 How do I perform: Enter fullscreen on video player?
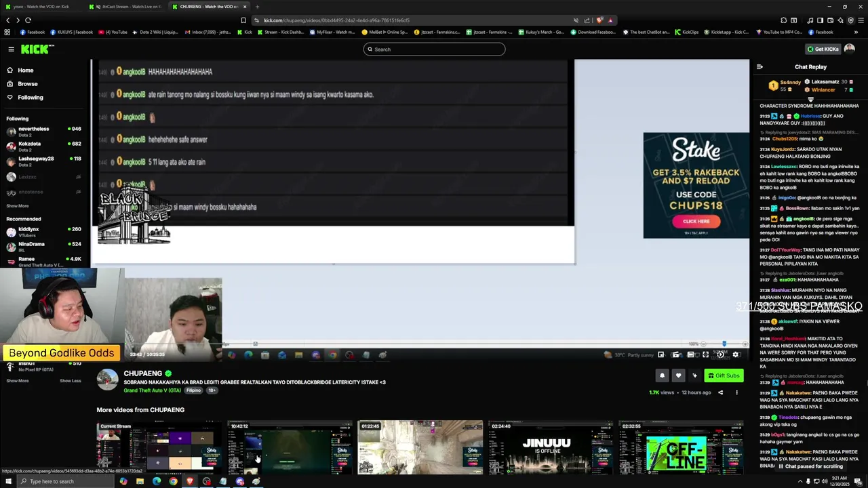click(705, 354)
